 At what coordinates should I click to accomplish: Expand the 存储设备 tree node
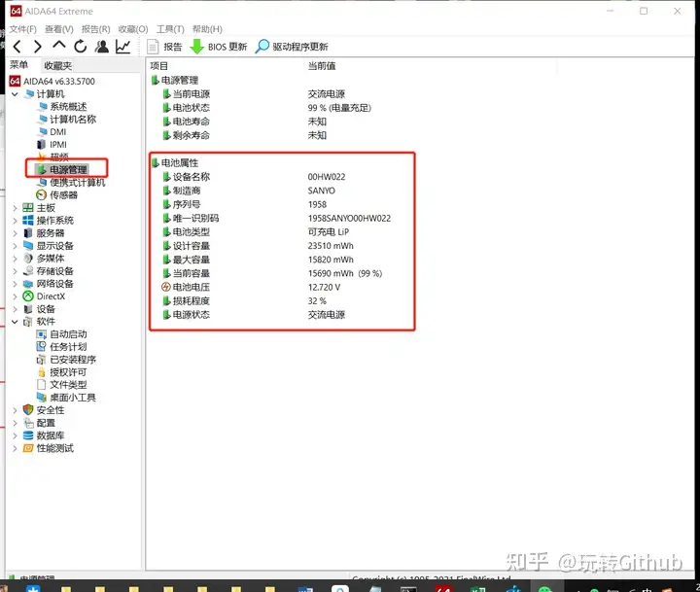tap(15, 271)
